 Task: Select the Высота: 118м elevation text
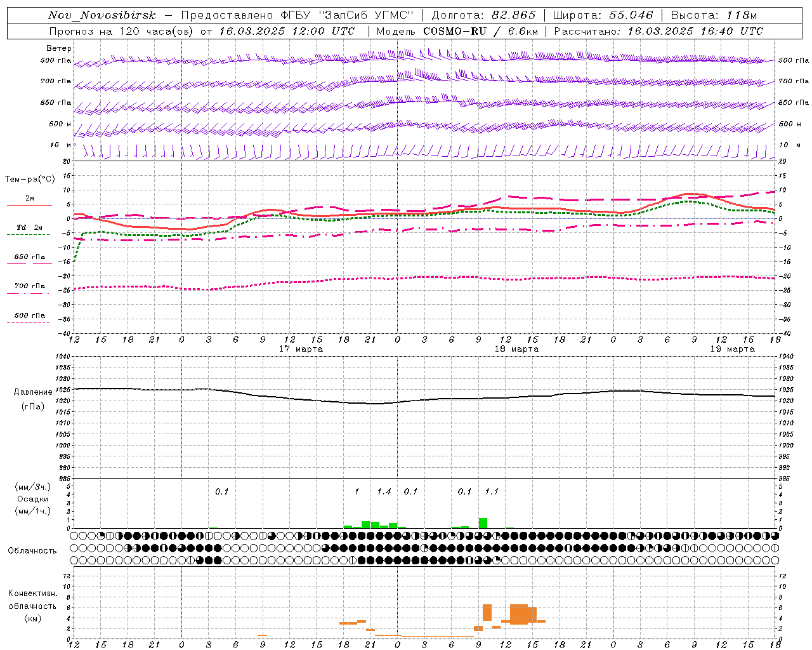[714, 15]
